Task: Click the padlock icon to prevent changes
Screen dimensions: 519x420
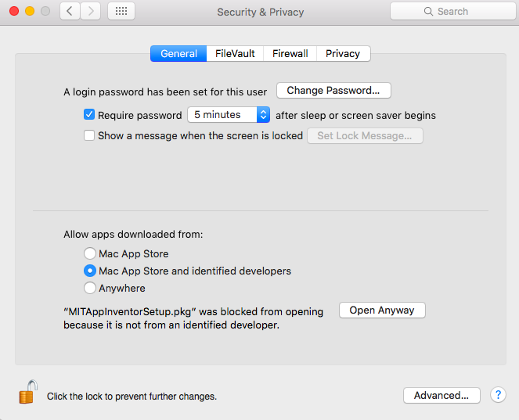Action: pos(28,392)
